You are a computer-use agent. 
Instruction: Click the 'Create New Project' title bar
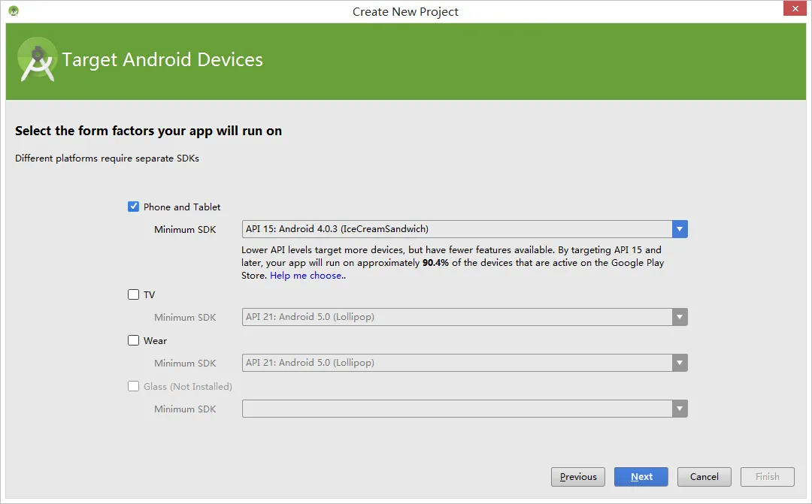point(405,11)
